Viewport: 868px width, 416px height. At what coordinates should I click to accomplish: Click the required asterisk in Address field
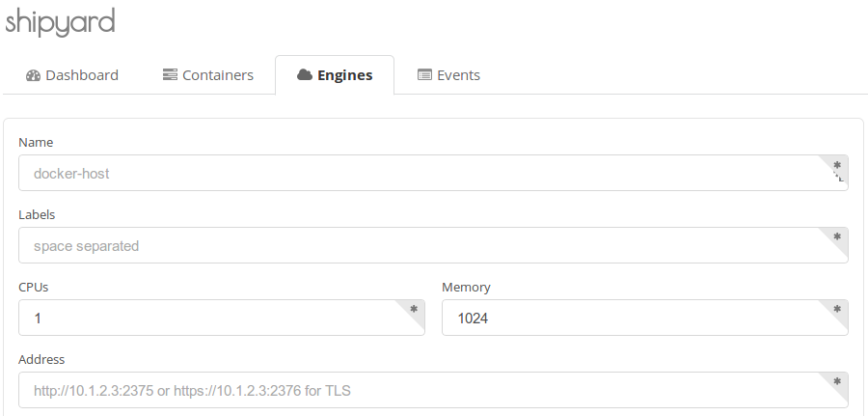tap(837, 381)
